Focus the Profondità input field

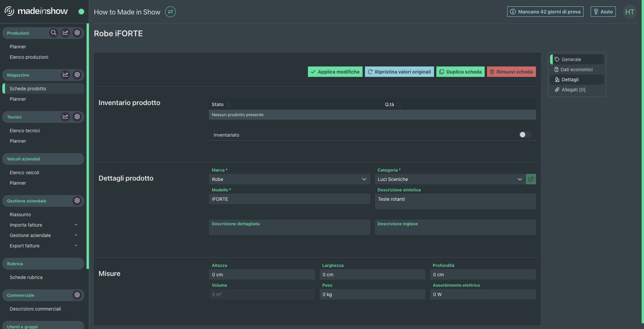[483, 275]
